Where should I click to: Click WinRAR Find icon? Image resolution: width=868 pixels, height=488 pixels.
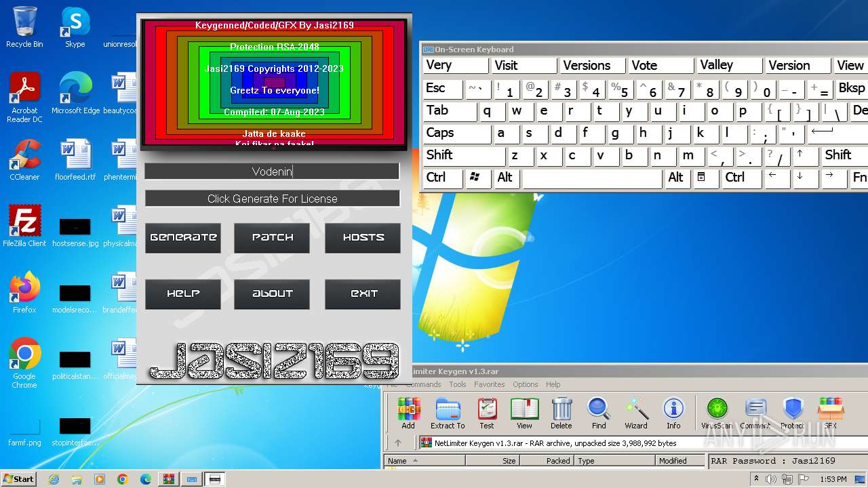coord(599,413)
